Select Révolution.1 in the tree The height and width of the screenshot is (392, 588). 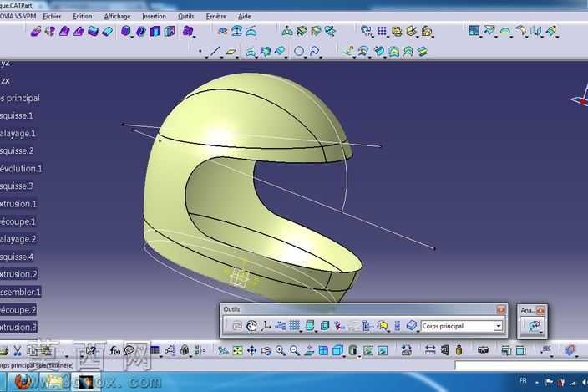coord(21,169)
